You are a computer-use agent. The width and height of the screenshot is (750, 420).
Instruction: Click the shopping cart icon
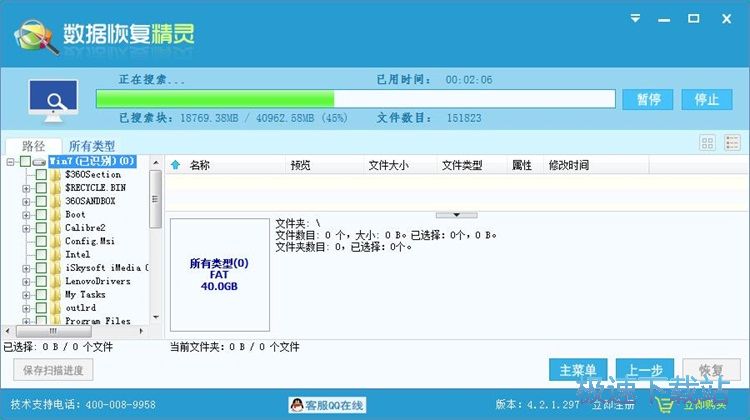coord(664,406)
